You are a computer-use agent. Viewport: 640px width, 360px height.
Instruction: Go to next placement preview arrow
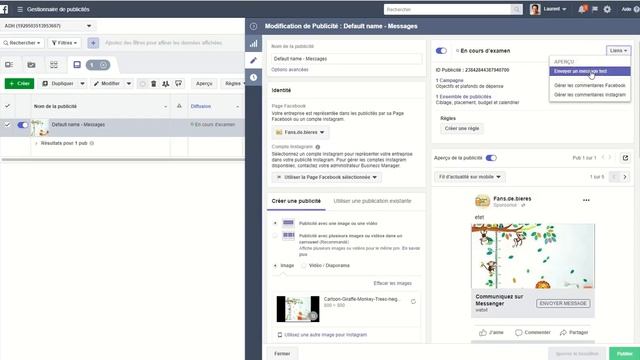point(625,177)
